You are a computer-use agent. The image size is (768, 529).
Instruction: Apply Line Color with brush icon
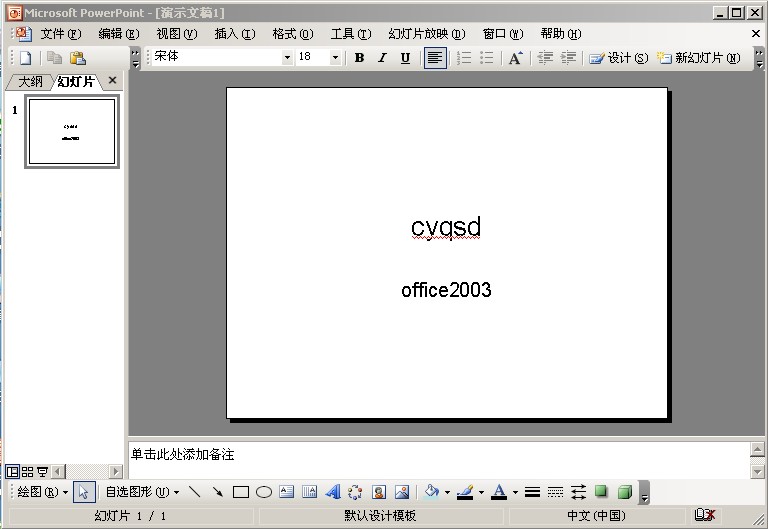[x=465, y=492]
